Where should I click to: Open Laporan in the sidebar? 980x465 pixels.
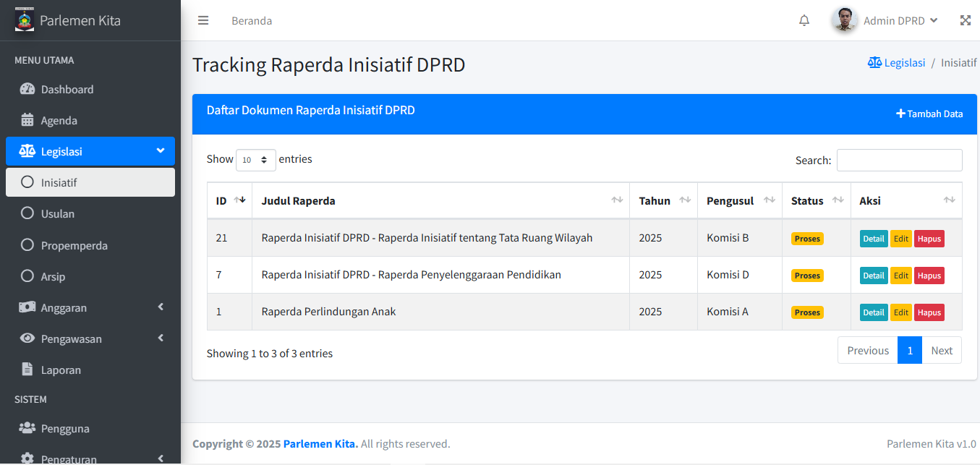click(61, 370)
